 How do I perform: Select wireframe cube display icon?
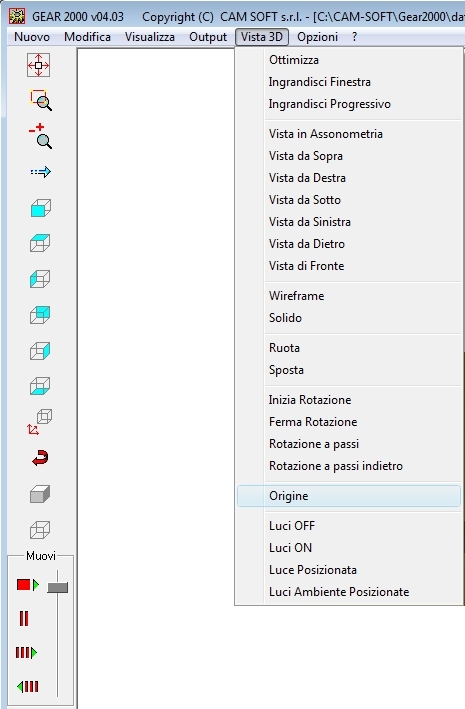click(x=40, y=529)
